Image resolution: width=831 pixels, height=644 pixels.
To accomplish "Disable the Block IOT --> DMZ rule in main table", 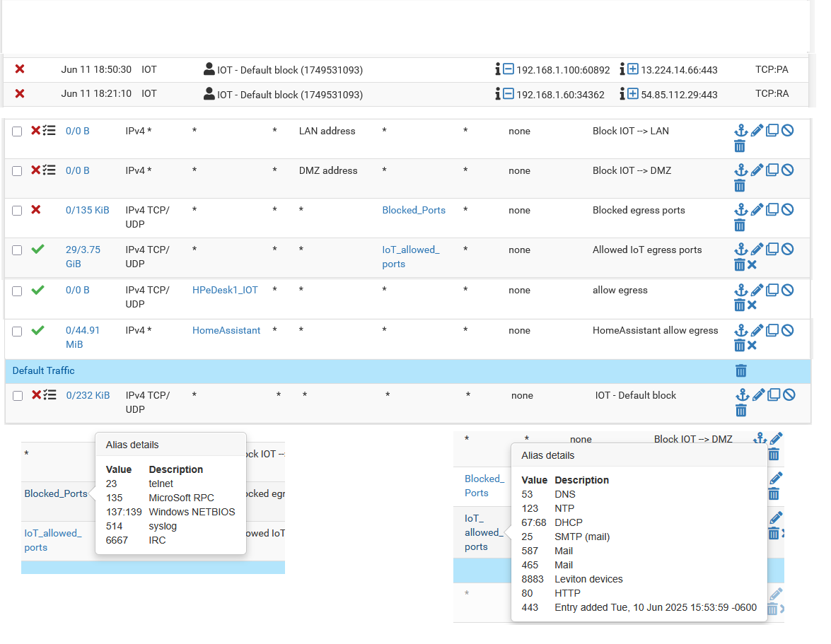I will point(788,170).
